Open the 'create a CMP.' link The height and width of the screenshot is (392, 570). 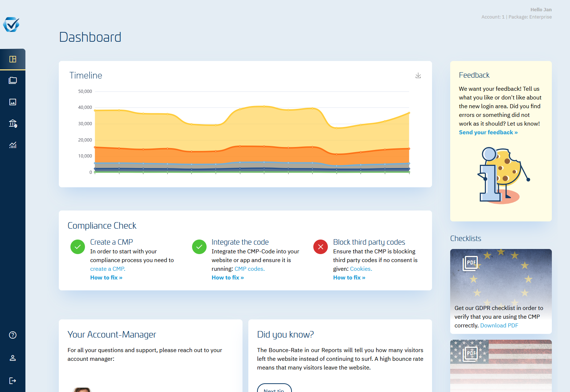108,269
